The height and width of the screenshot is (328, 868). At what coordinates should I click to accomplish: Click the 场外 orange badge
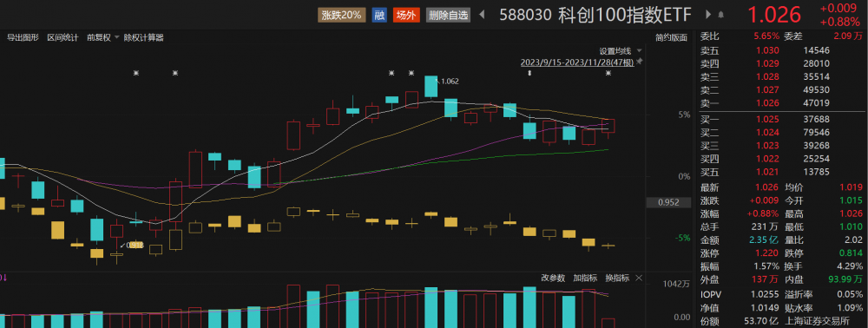[407, 15]
